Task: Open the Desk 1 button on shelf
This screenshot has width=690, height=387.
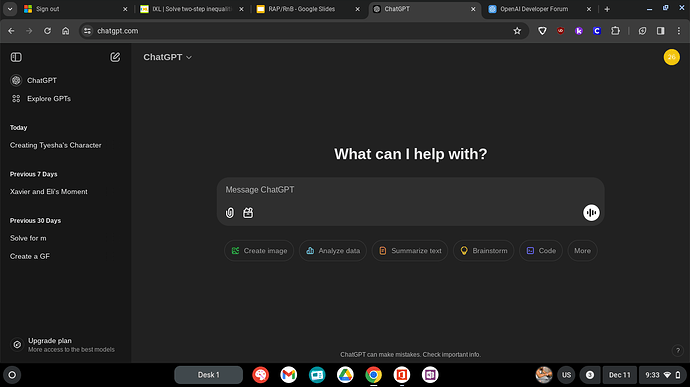Action: [209, 375]
